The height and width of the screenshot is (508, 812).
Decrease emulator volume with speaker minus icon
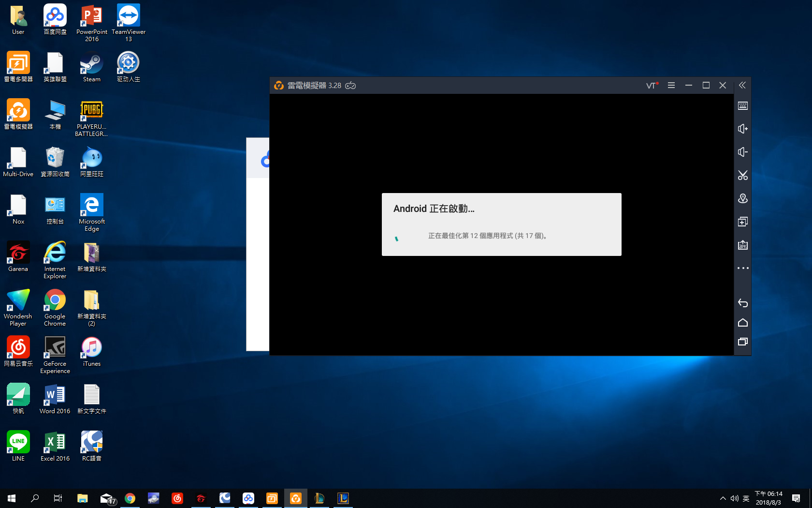tap(743, 152)
